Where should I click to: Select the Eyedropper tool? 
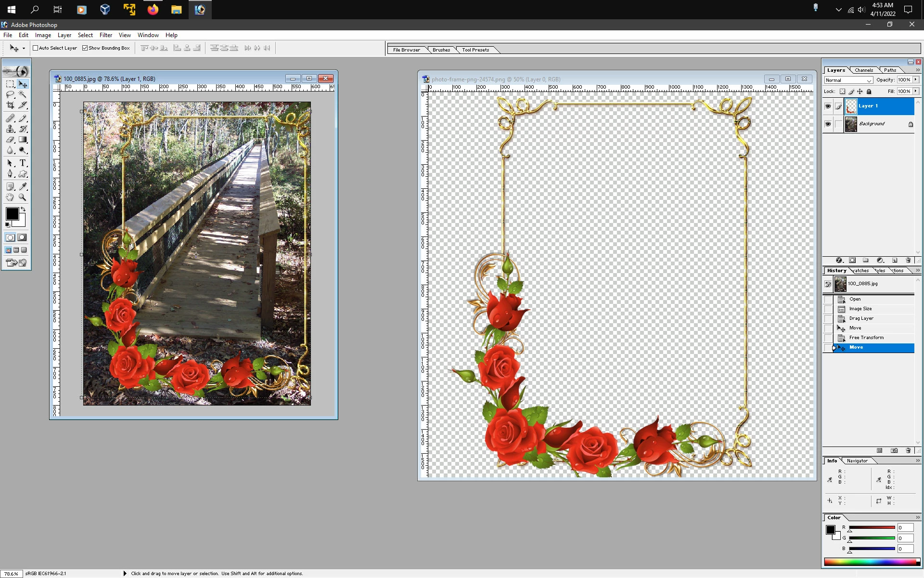tap(23, 186)
